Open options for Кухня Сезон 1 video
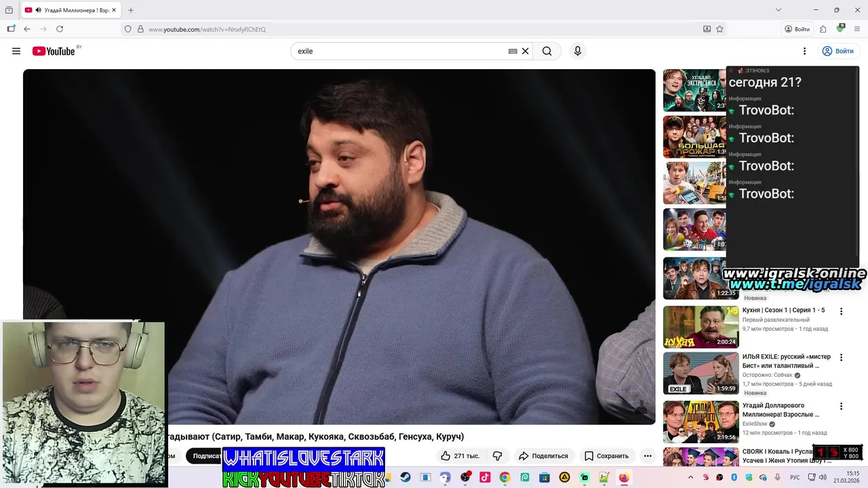 (x=841, y=312)
